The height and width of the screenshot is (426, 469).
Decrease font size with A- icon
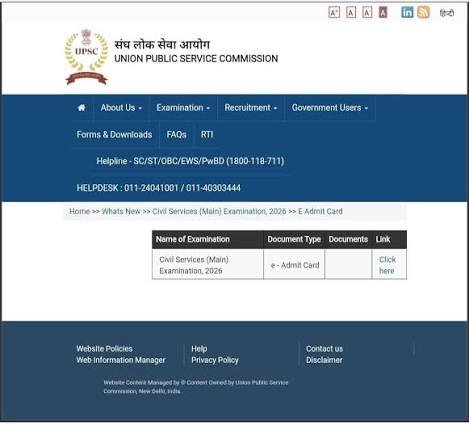[x=367, y=13]
